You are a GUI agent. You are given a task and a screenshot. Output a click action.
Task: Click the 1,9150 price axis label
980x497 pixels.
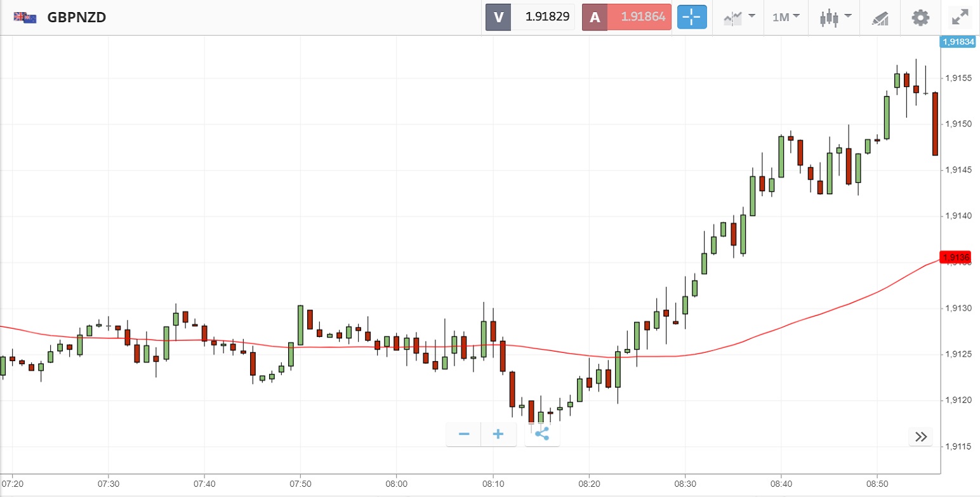pos(957,124)
